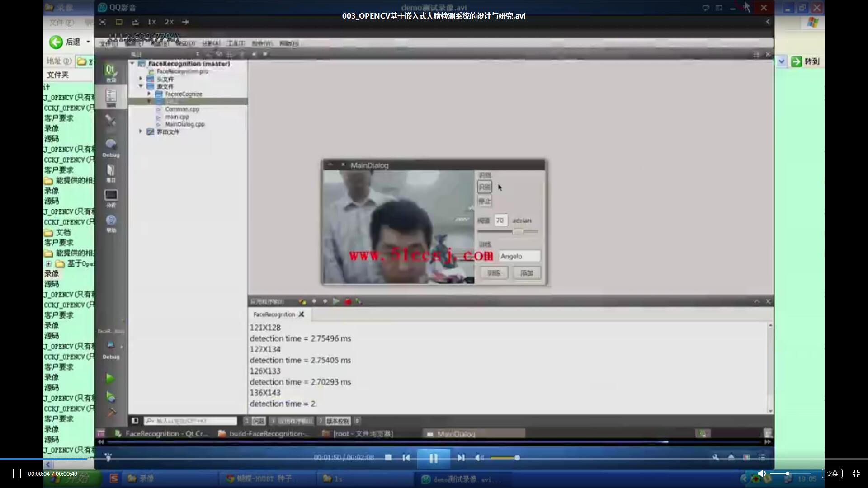The height and width of the screenshot is (488, 868).
Task: Open Qt Creator 工具(T) menu
Action: (x=236, y=43)
